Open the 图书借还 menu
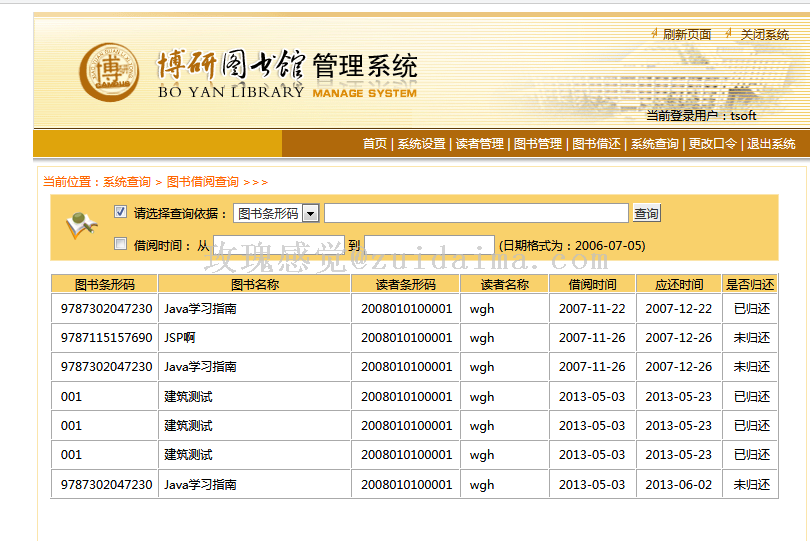The image size is (810, 541). pyautogui.click(x=596, y=144)
